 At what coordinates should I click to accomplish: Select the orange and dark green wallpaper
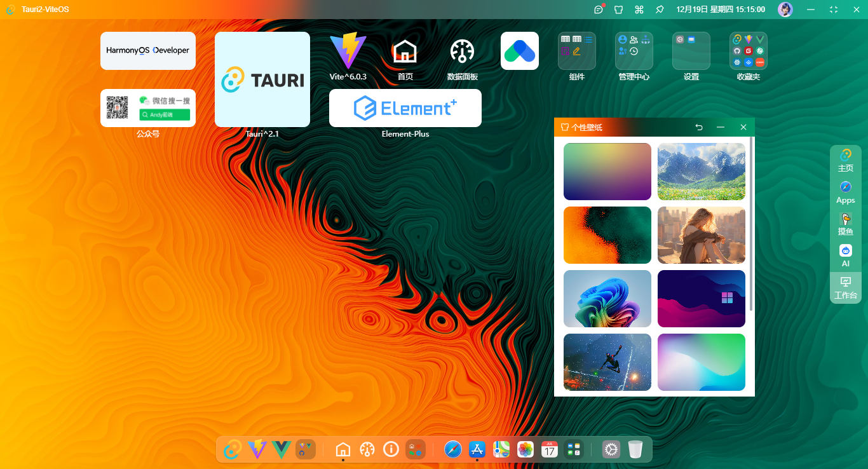click(607, 235)
